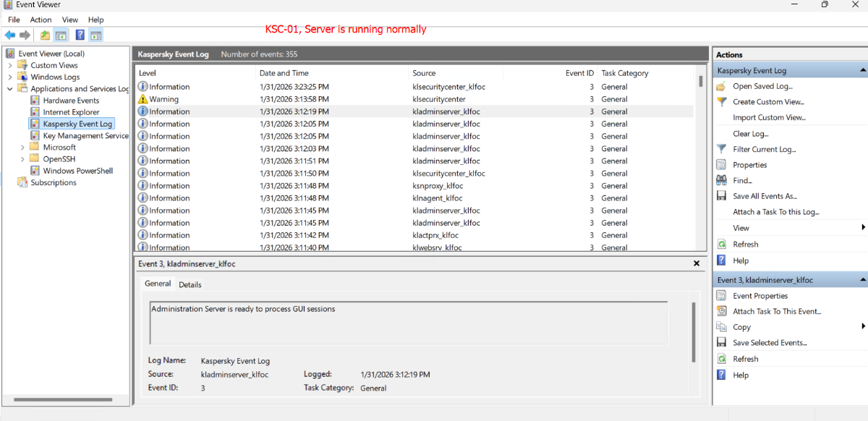
Task: Select the klnagent_klfoc event row
Action: point(414,198)
